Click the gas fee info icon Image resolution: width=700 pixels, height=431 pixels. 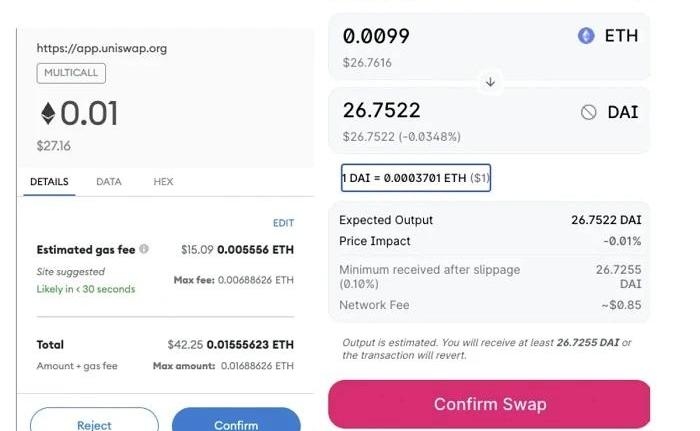click(144, 249)
